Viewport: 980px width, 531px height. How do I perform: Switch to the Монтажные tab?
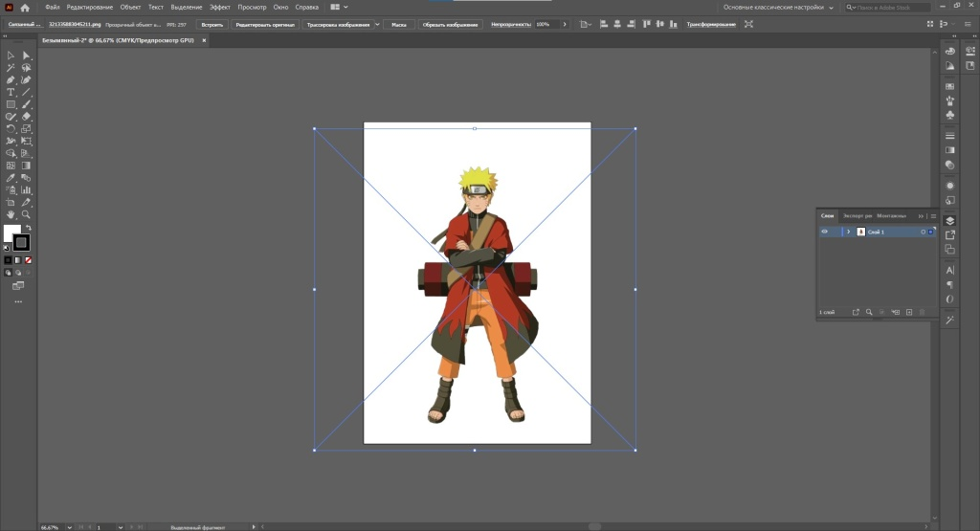pyautogui.click(x=891, y=215)
